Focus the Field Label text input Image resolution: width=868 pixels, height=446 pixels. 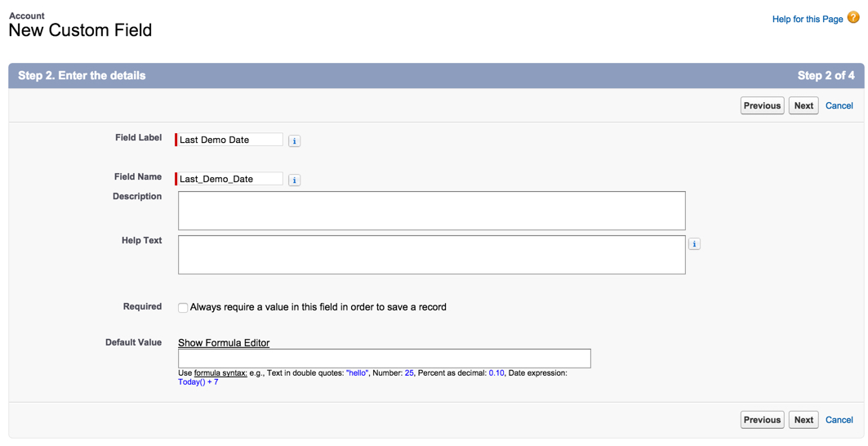(x=230, y=140)
